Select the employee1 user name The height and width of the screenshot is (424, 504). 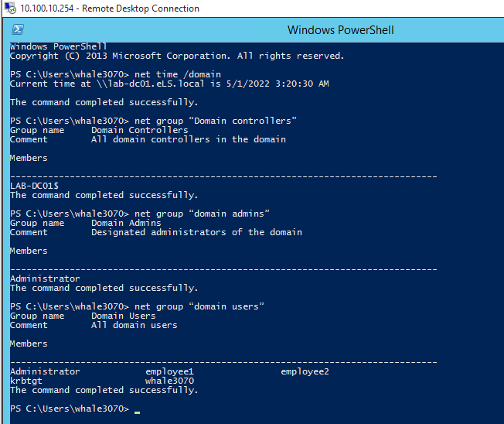(169, 371)
